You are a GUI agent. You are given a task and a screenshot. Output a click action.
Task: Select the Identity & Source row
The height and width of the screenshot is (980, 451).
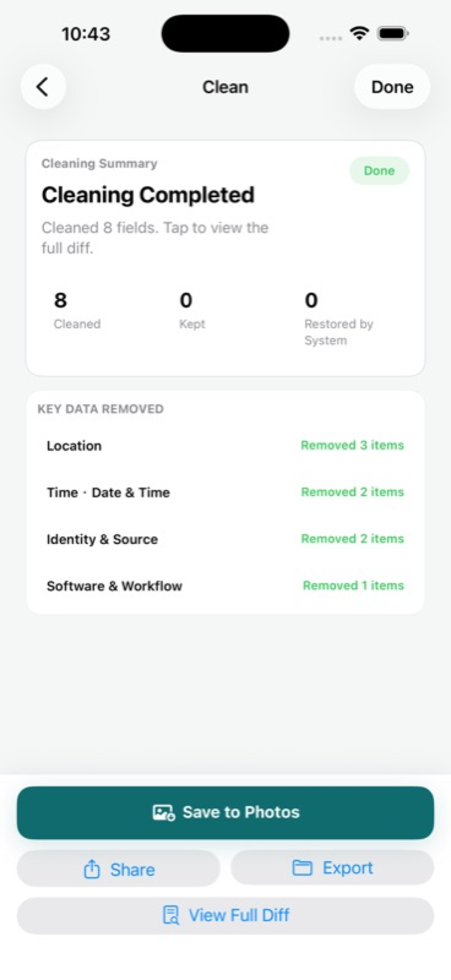225,539
